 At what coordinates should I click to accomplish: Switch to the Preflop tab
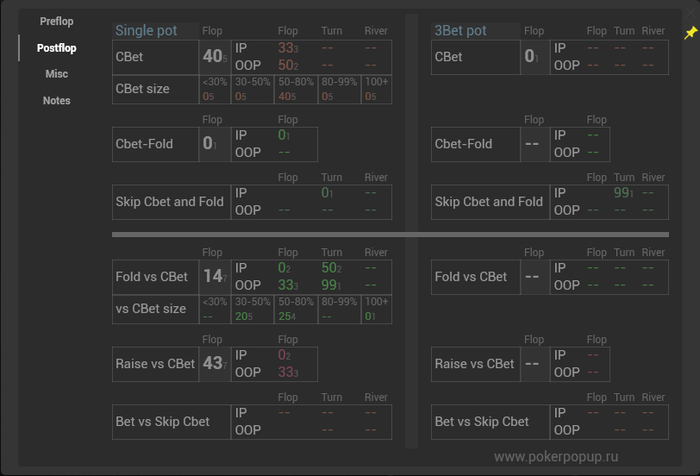tap(57, 21)
